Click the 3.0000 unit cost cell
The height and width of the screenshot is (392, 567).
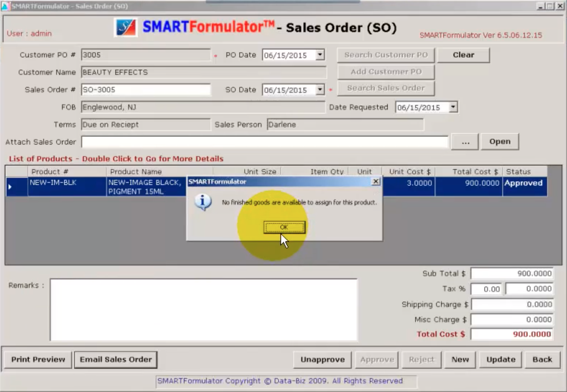[408, 186]
